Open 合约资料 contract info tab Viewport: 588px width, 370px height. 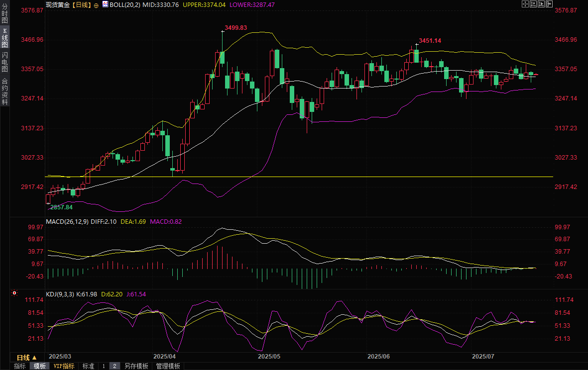4,91
